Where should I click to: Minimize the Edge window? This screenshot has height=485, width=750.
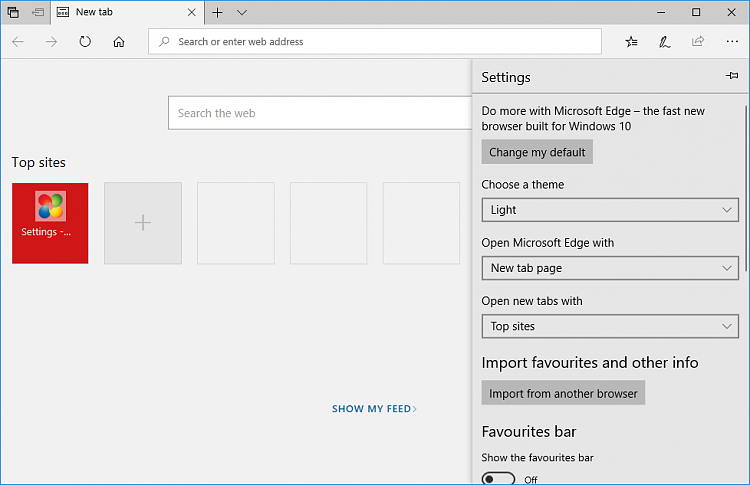click(661, 12)
